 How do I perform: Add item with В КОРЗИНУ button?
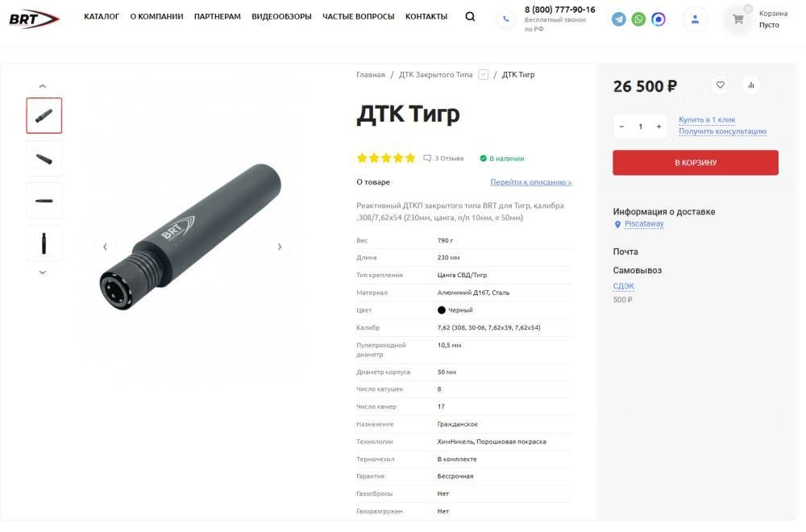click(x=696, y=163)
